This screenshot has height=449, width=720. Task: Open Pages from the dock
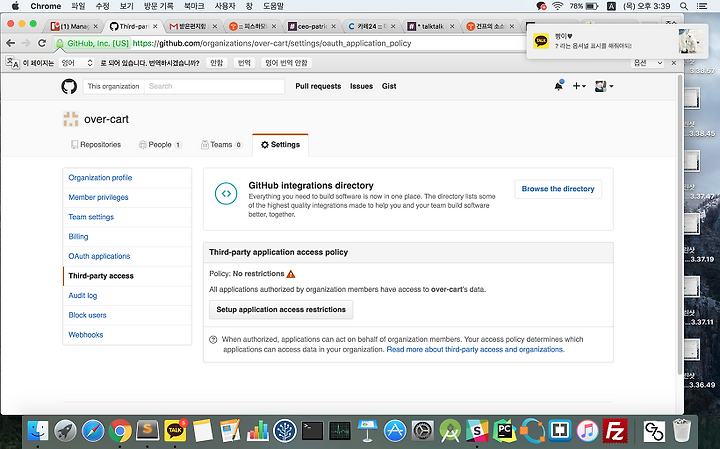click(x=230, y=431)
